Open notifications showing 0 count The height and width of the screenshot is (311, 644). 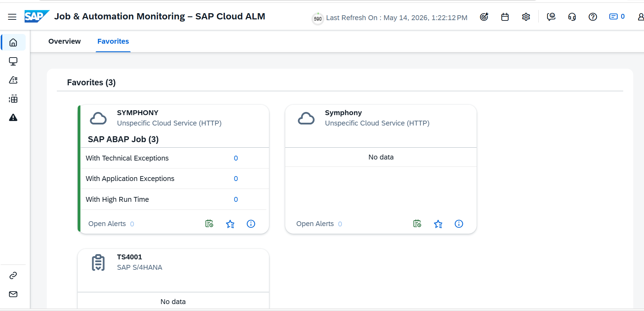pyautogui.click(x=617, y=16)
